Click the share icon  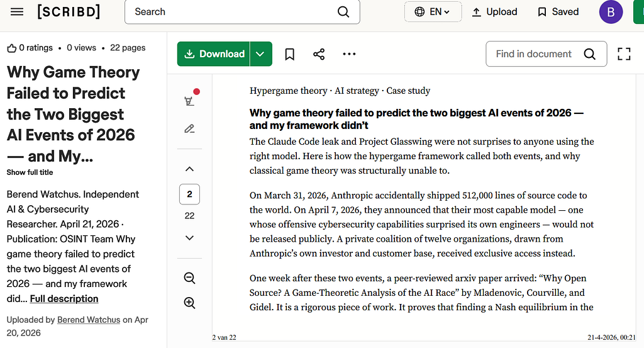319,54
